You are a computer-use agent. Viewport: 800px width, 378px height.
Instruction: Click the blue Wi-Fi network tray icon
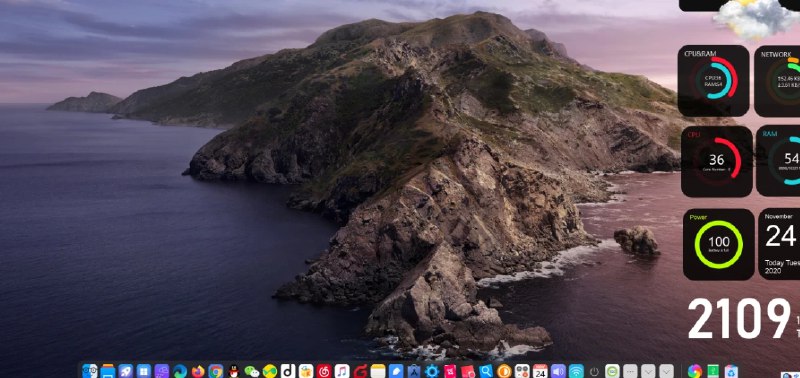coord(576,371)
